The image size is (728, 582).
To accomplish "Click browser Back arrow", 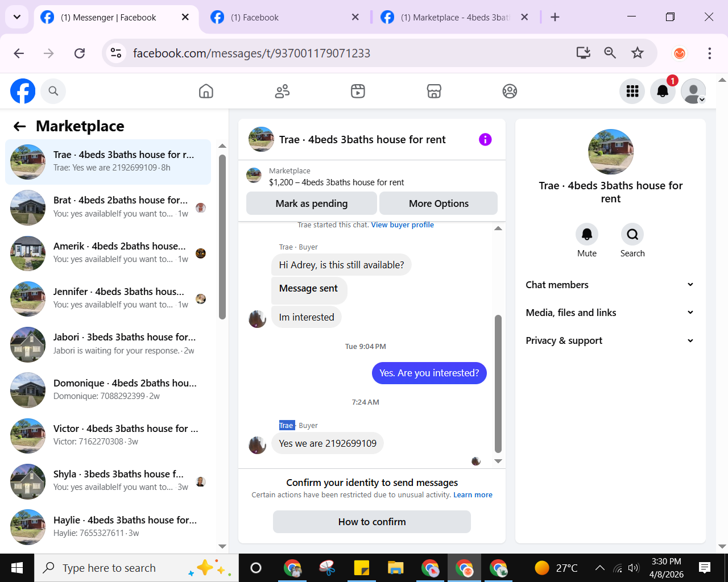I will point(19,53).
